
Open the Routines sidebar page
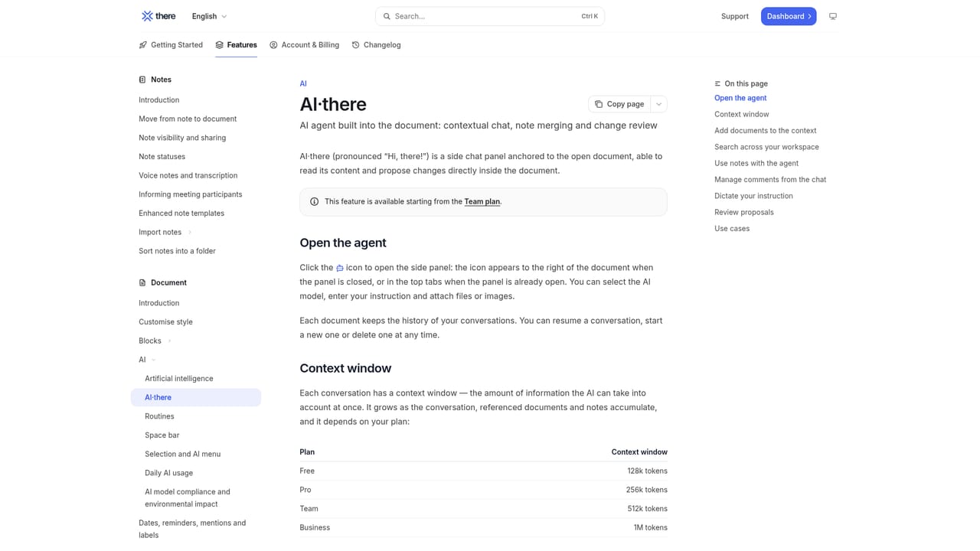pos(159,416)
